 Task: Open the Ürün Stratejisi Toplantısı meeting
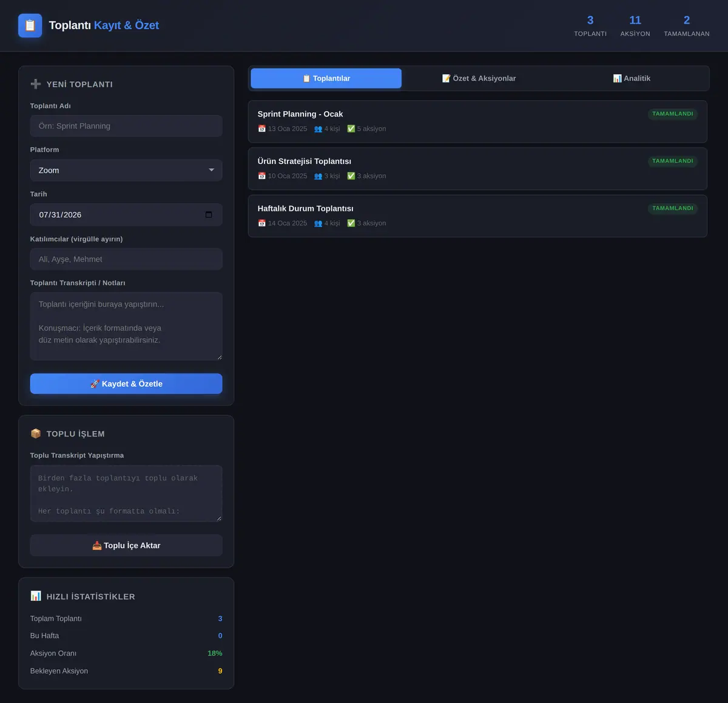pyautogui.click(x=477, y=169)
